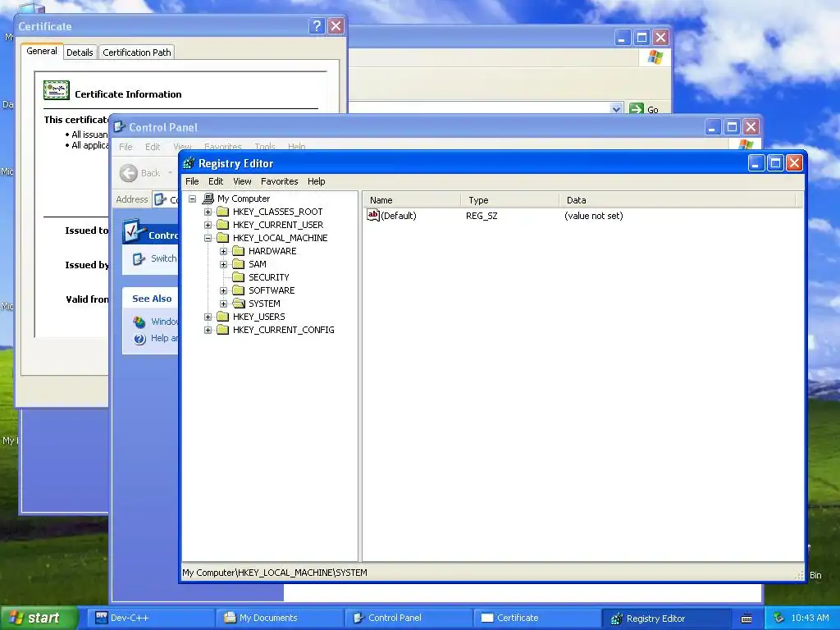840x630 pixels.
Task: Open Registry Editor Help menu
Action: coord(316,181)
